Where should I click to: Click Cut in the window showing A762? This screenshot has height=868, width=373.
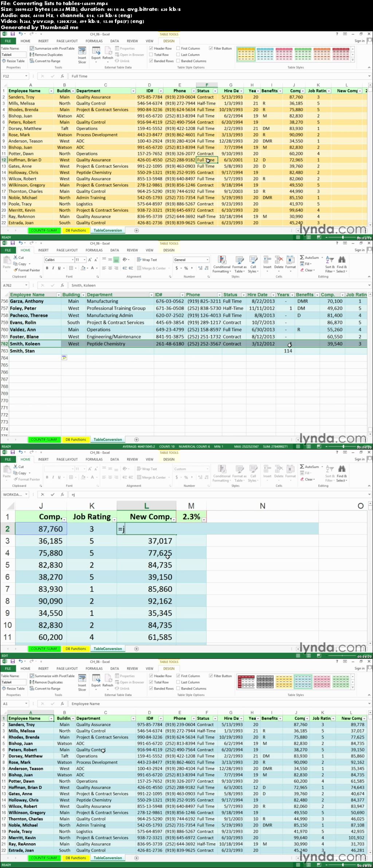[19, 258]
